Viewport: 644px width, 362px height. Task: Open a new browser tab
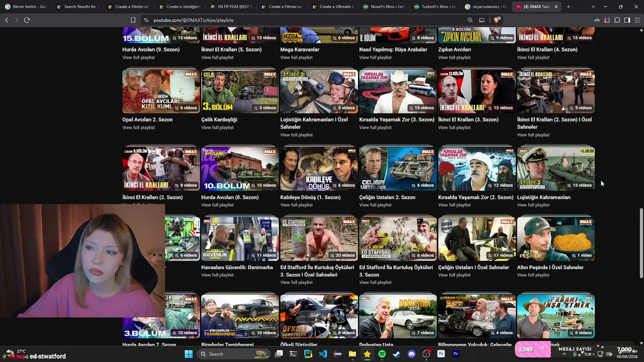click(x=569, y=7)
